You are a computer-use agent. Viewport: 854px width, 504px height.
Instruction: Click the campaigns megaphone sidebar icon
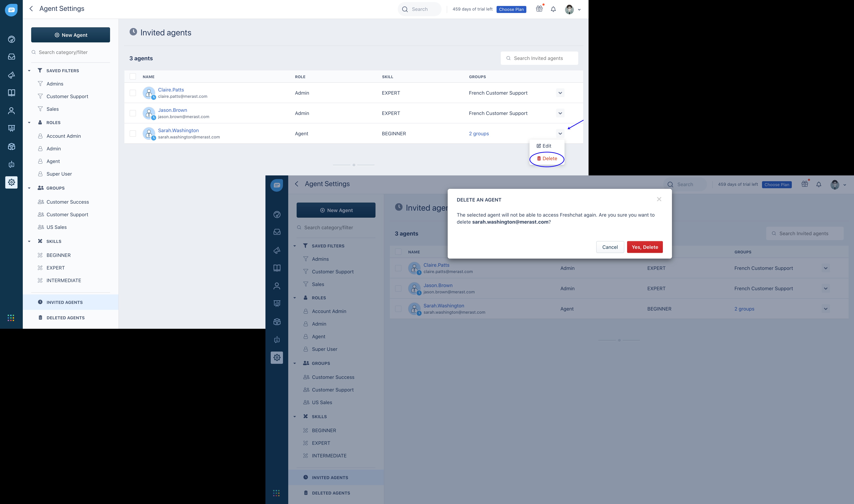pyautogui.click(x=11, y=75)
